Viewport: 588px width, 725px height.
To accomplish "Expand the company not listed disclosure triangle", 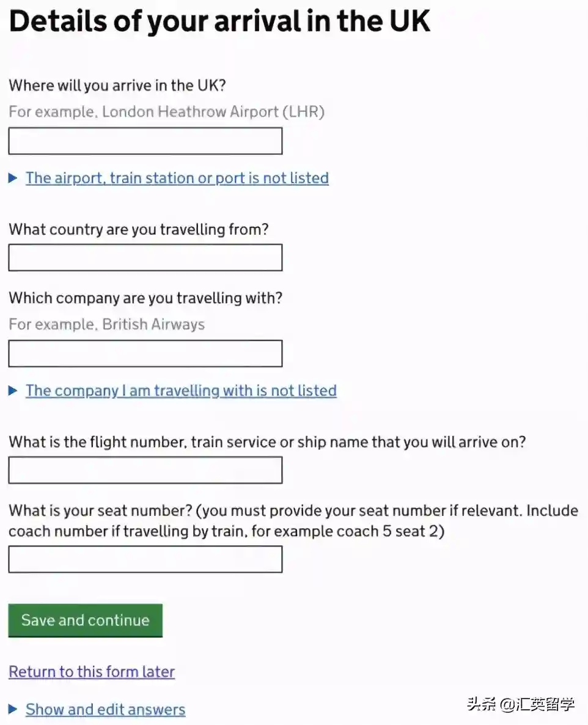I will (13, 391).
